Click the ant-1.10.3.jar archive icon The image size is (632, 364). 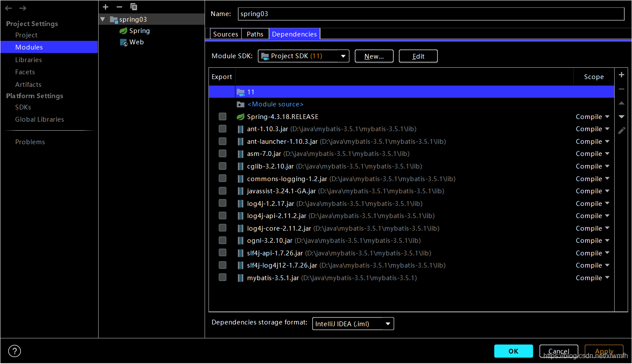point(241,129)
